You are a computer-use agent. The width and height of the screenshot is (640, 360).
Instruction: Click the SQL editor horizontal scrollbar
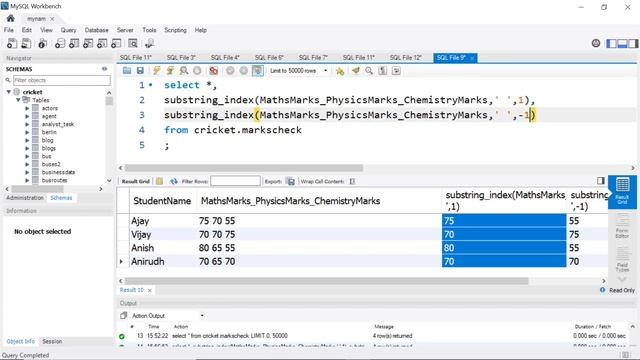coord(244,168)
